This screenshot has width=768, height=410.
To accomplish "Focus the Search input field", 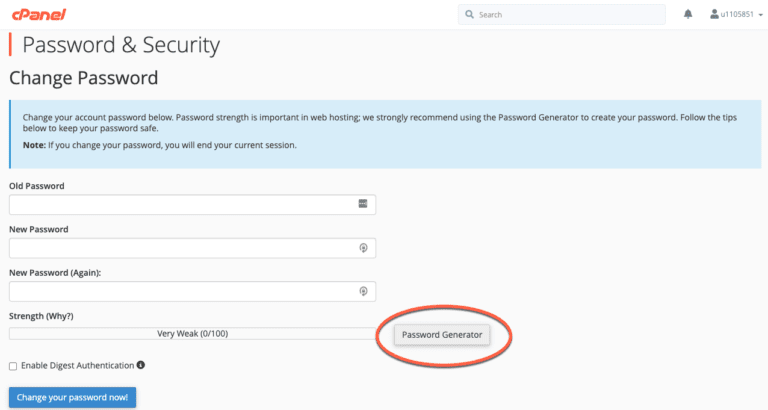I will coord(562,15).
